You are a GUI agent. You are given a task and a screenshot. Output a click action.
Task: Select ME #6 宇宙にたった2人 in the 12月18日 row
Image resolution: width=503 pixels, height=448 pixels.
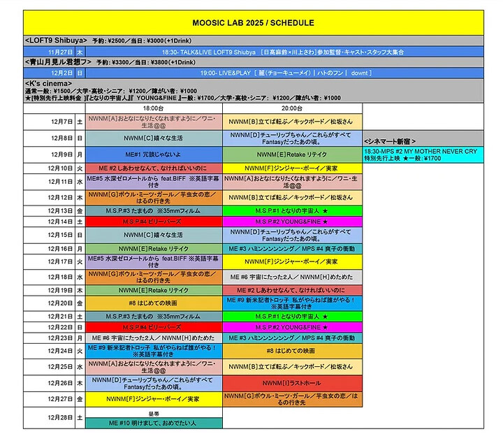tap(292, 277)
